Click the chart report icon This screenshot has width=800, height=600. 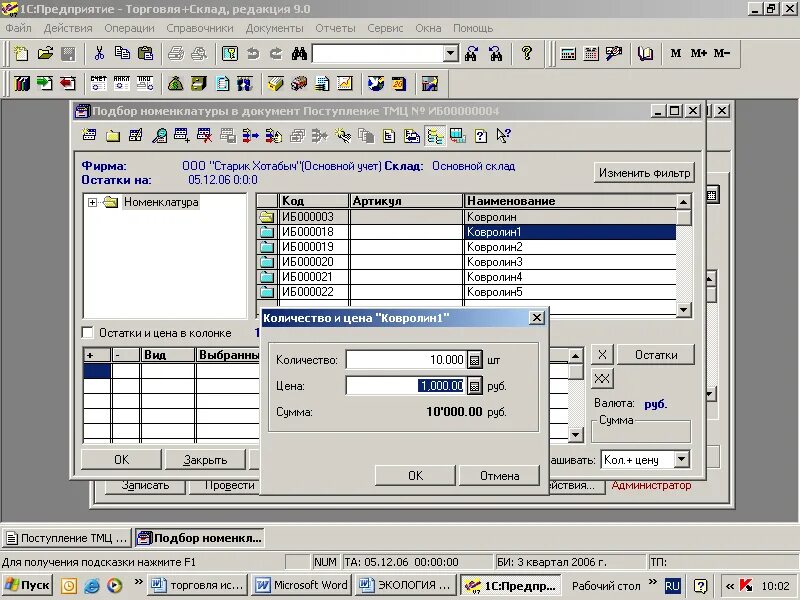pos(345,83)
